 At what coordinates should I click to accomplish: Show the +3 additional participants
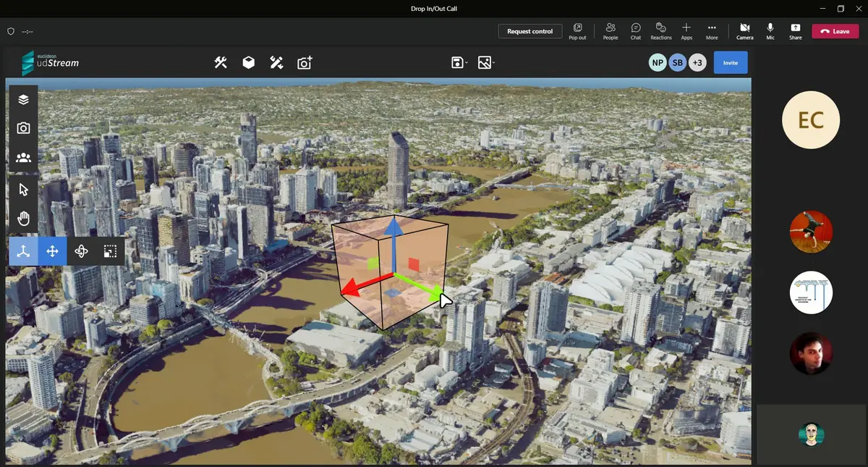click(x=697, y=63)
